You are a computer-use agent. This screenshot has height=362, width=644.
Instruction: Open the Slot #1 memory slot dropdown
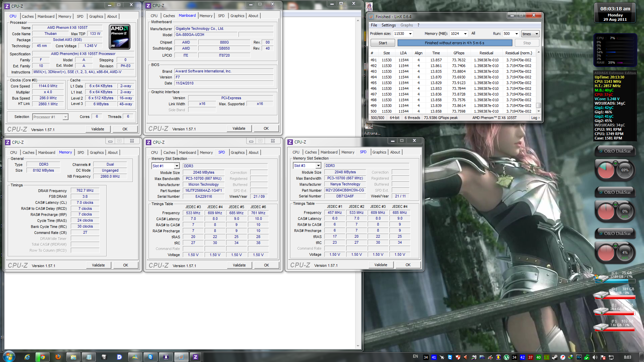[x=177, y=166]
